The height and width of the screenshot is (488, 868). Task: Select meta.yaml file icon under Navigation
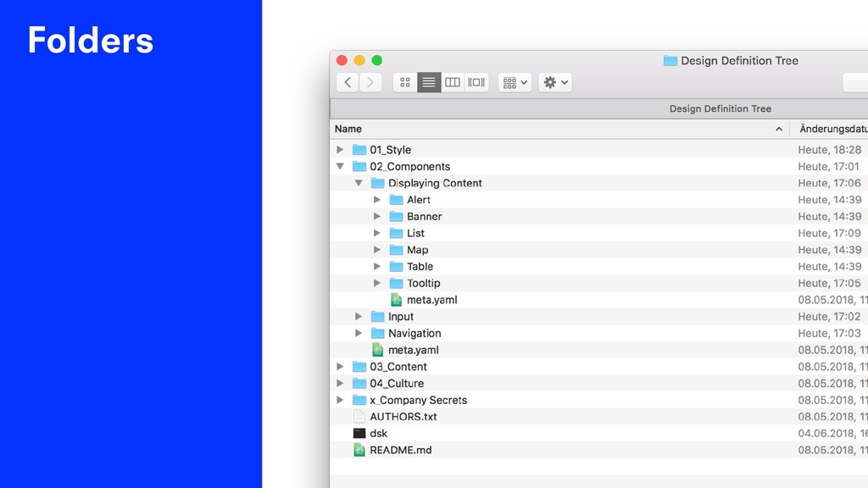click(377, 350)
